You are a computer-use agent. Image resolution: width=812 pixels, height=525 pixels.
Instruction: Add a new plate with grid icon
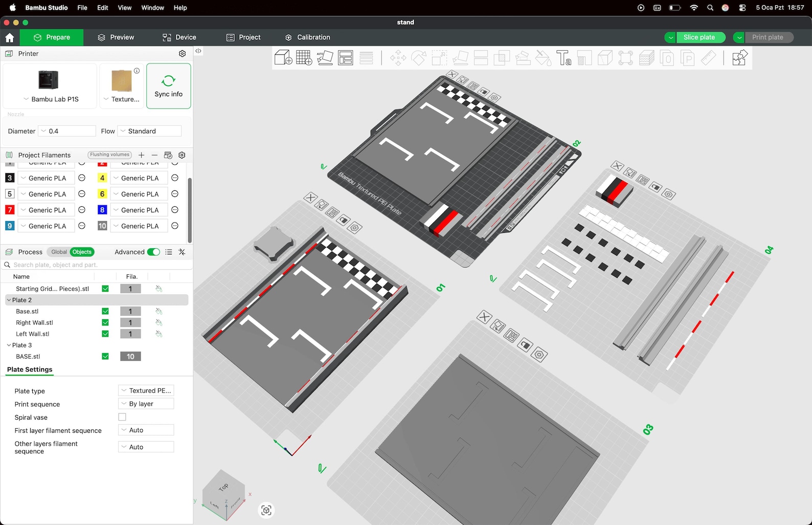coord(304,58)
